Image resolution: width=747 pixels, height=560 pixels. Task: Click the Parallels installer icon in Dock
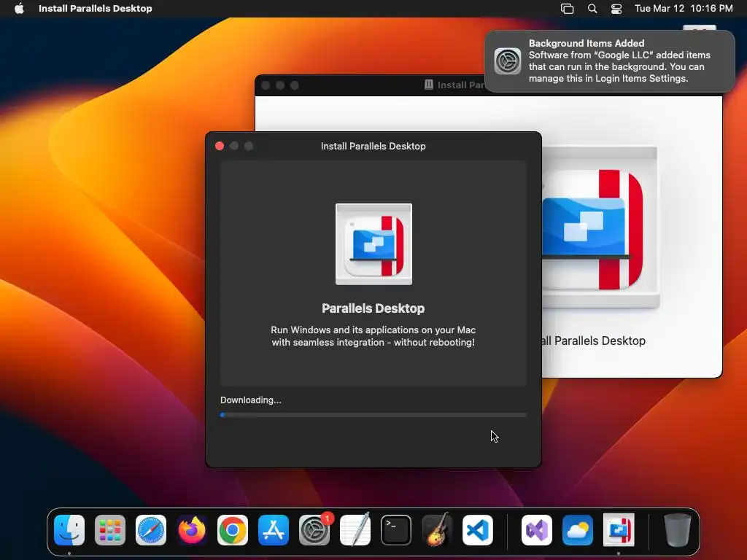click(x=619, y=530)
